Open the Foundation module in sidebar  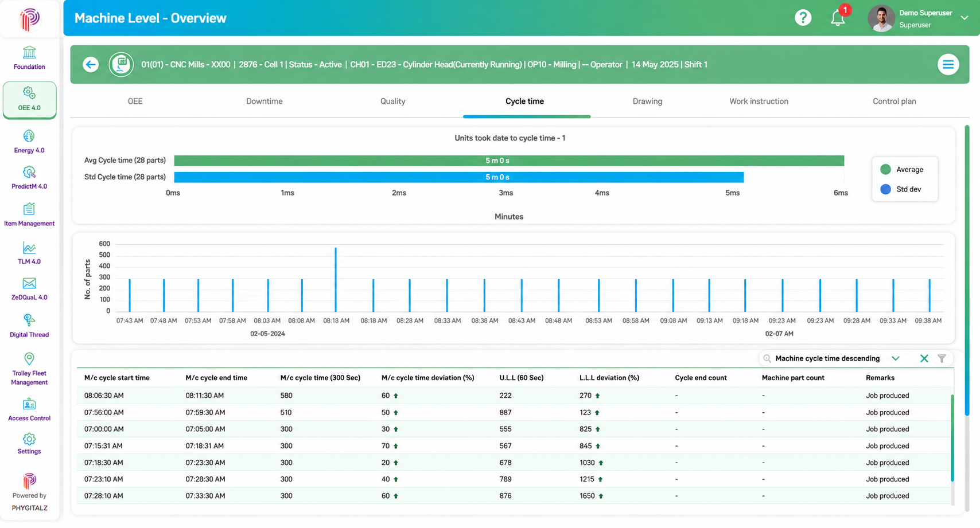[x=29, y=58]
